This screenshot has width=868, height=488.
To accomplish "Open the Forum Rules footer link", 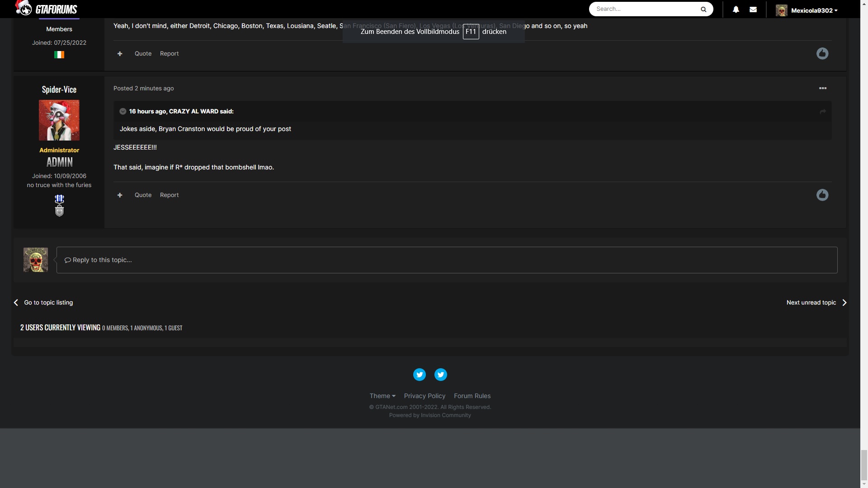I will 472,396.
